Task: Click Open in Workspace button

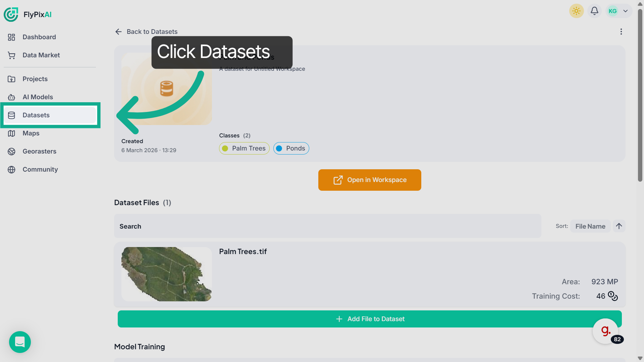Action: tap(370, 180)
